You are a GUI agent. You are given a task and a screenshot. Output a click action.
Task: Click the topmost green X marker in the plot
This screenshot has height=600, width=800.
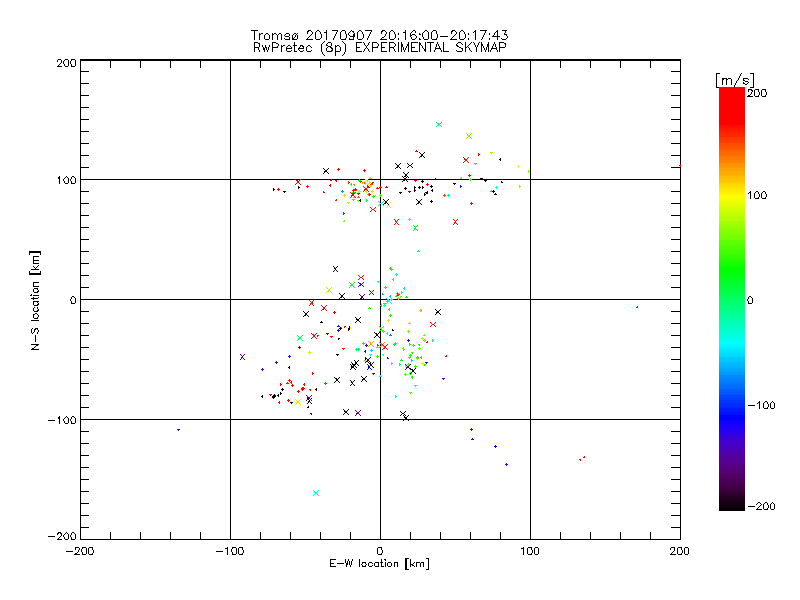pyautogui.click(x=439, y=124)
